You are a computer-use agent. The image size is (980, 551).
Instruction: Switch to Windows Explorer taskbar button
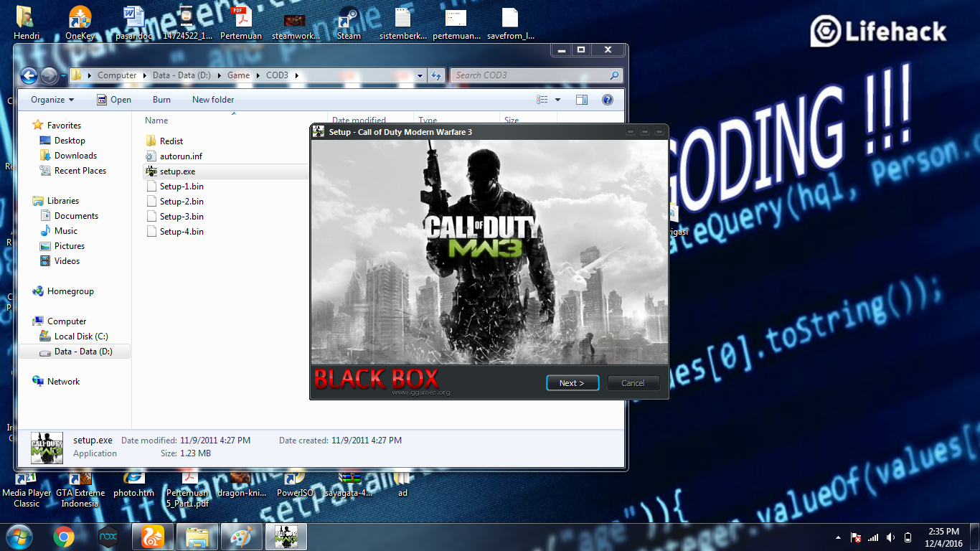(x=197, y=537)
